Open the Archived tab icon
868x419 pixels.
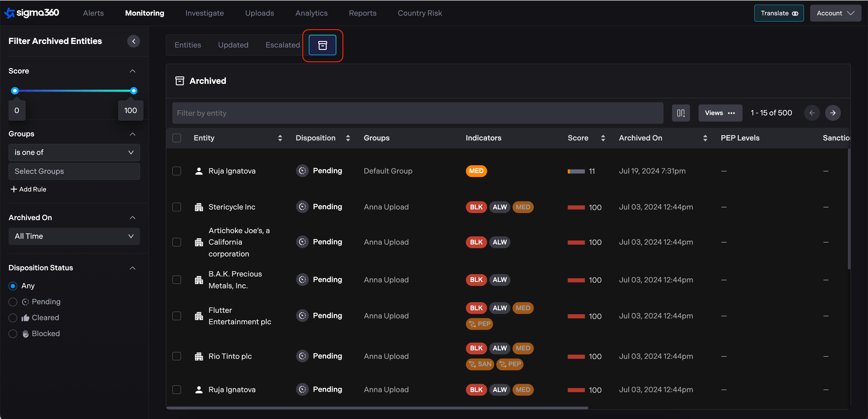click(x=322, y=45)
